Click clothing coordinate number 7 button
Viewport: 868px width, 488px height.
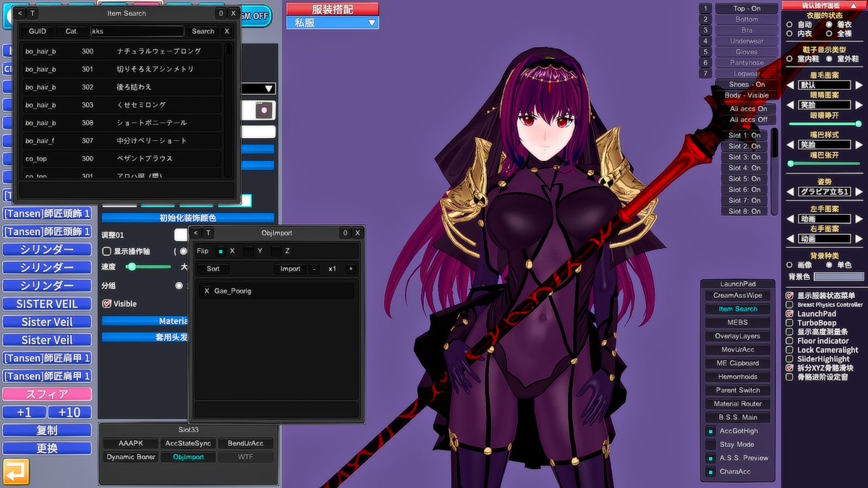click(705, 73)
